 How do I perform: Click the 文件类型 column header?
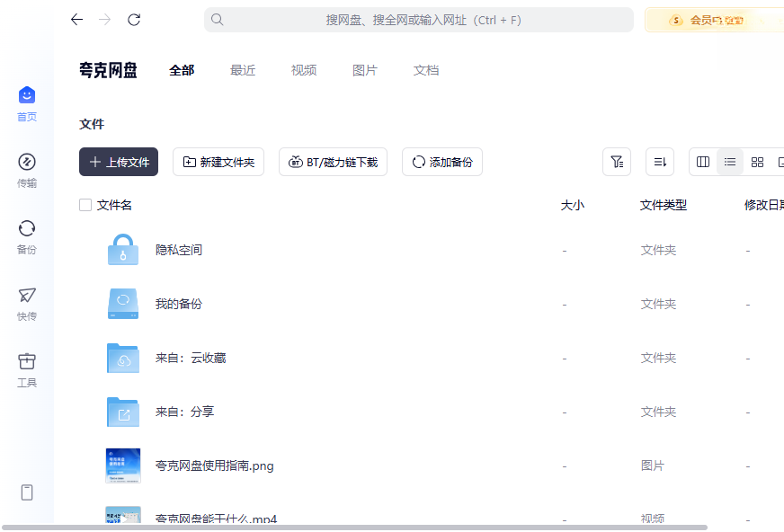tap(663, 205)
